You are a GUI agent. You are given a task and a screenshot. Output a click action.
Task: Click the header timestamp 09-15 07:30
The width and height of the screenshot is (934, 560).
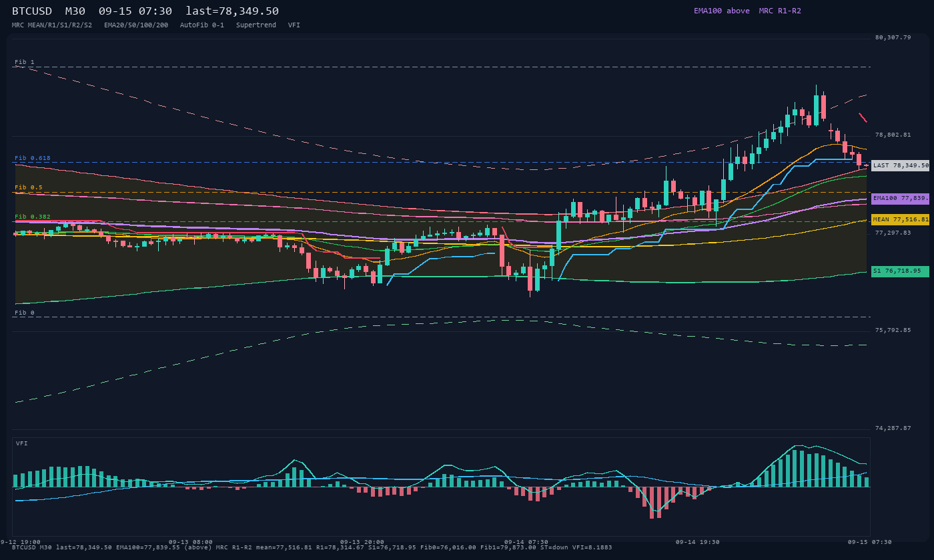(135, 11)
